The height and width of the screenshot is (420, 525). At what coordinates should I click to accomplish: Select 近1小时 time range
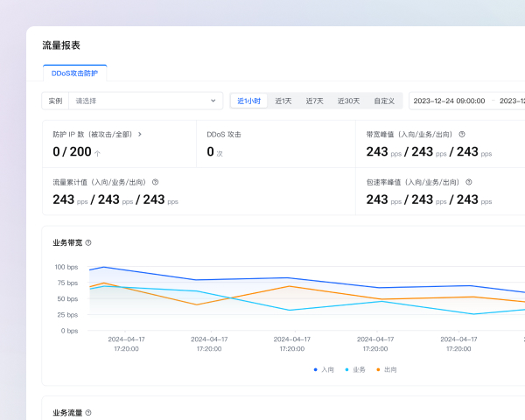248,101
